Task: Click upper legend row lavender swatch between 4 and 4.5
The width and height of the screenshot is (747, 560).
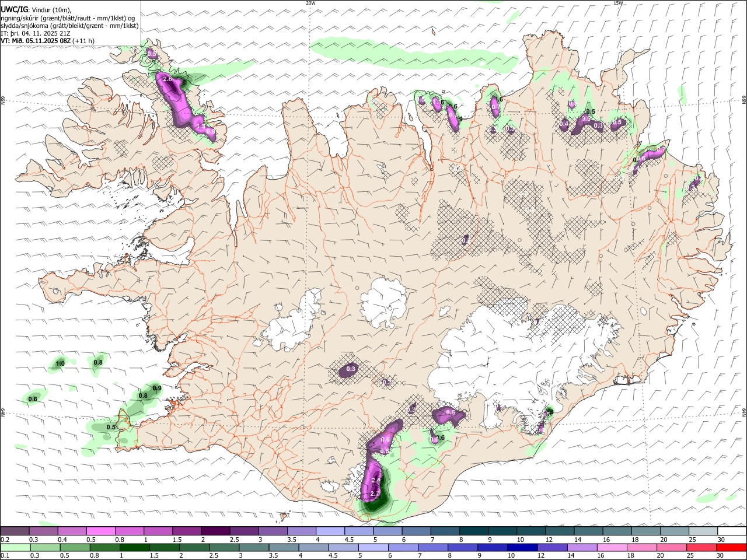Action: (x=330, y=531)
